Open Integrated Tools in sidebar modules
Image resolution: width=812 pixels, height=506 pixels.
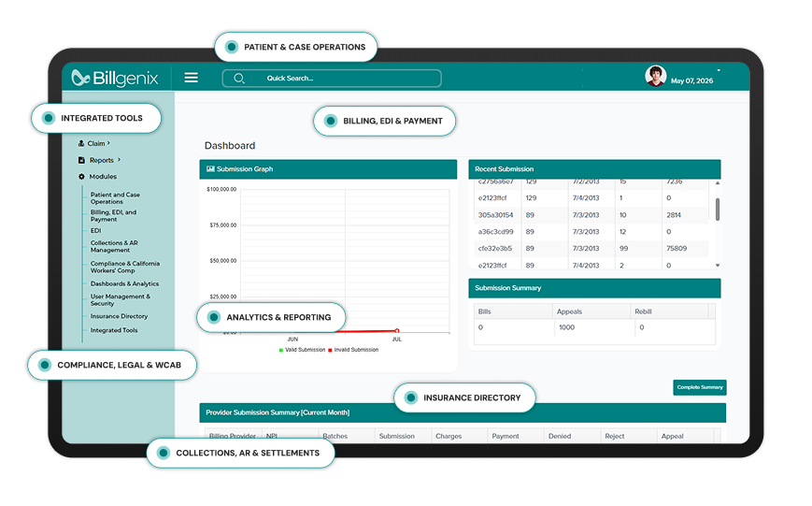114,330
